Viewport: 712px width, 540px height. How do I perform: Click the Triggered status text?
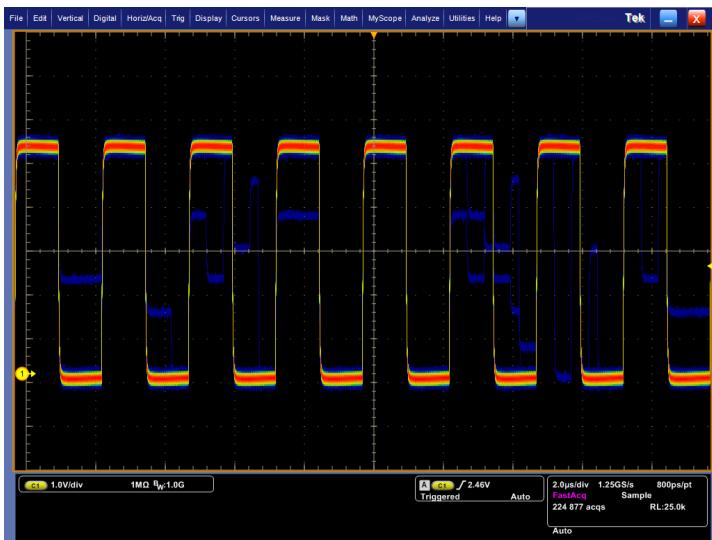pos(440,496)
